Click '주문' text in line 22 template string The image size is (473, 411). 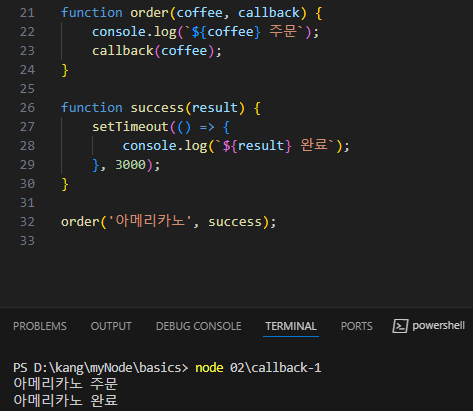pyautogui.click(x=283, y=31)
